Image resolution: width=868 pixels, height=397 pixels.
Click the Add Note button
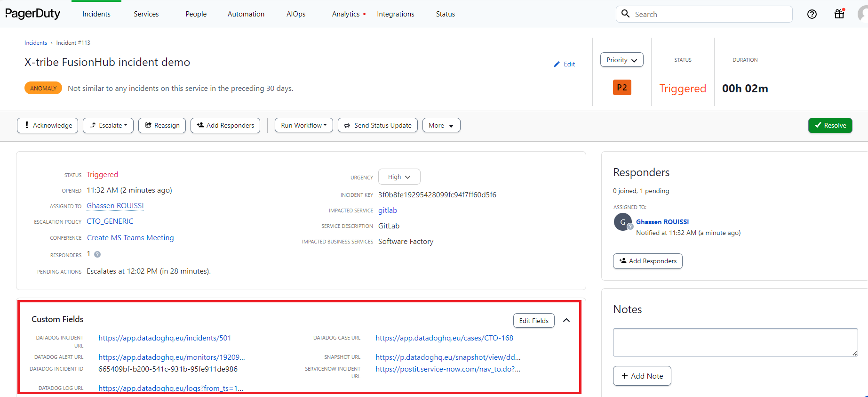[642, 376]
